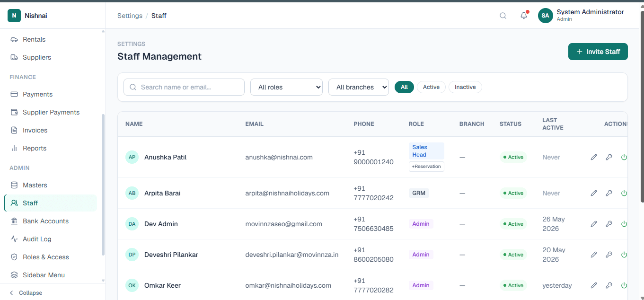Click sidebar scrollbar thumb
The image size is (644, 300).
(103, 185)
